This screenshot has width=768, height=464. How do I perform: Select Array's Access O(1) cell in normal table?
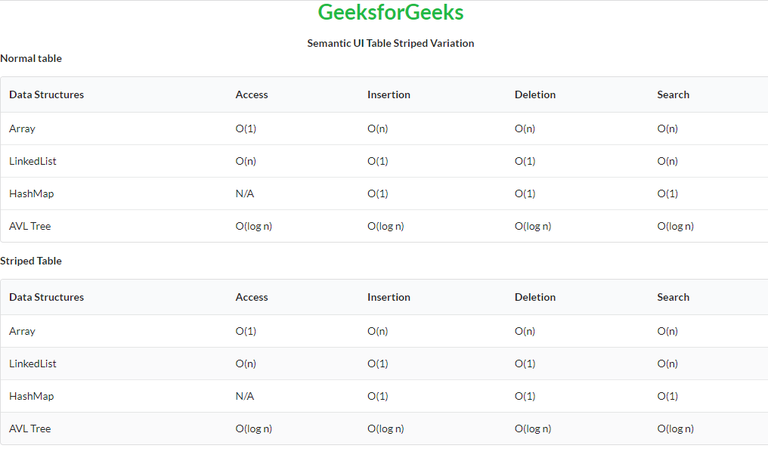pos(246,129)
